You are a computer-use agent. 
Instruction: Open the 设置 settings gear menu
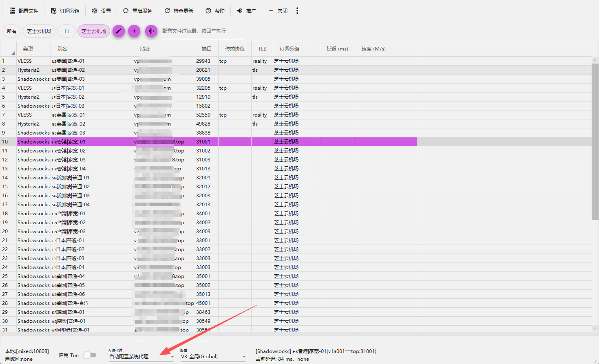pyautogui.click(x=102, y=11)
